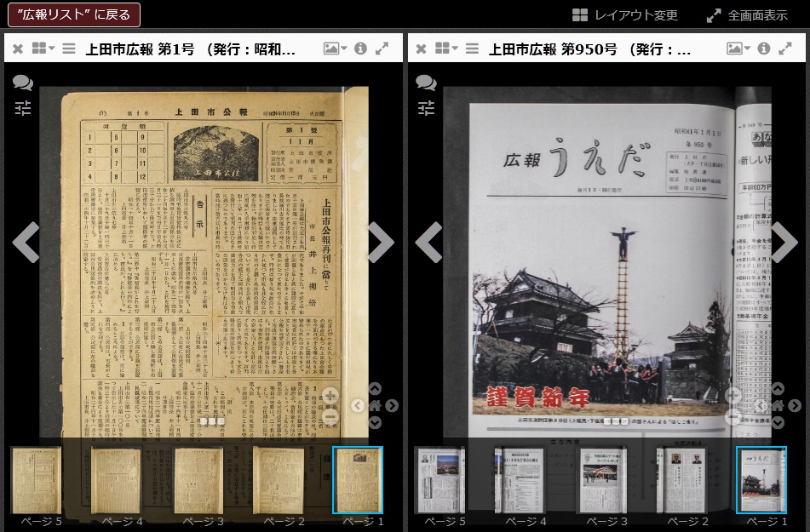Select ページ 2 thumbnail of 第1号
The image size is (810, 532).
point(279,480)
